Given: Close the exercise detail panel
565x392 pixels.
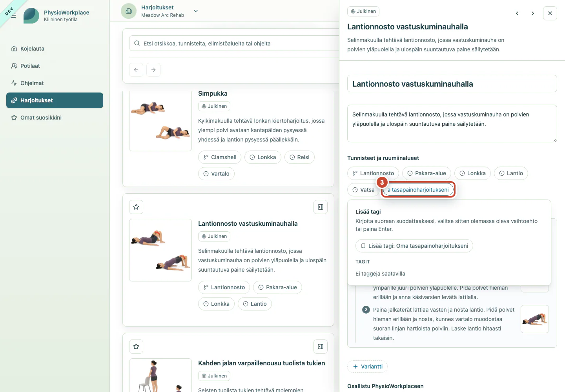Looking at the screenshot, I should point(550,13).
